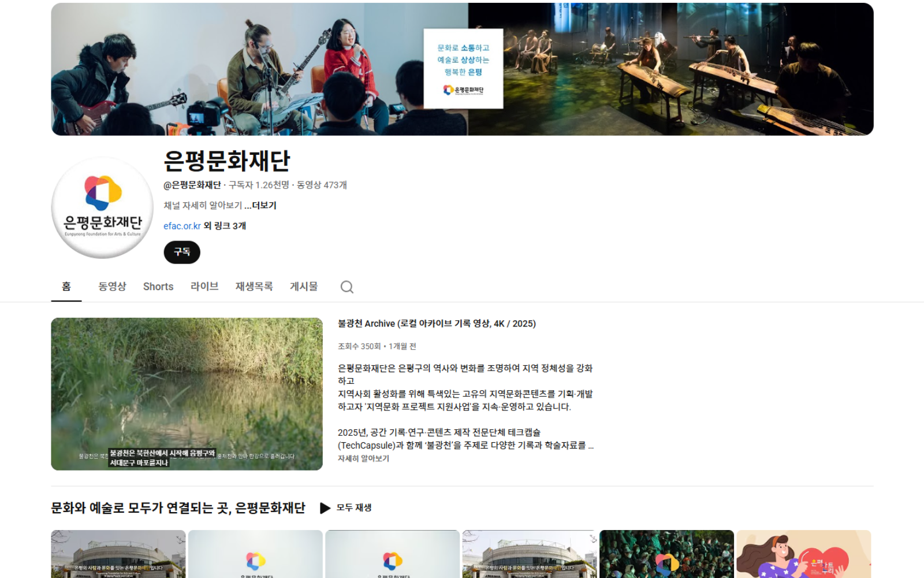The width and height of the screenshot is (924, 578).
Task: Click the channel banner image
Action: [x=462, y=69]
